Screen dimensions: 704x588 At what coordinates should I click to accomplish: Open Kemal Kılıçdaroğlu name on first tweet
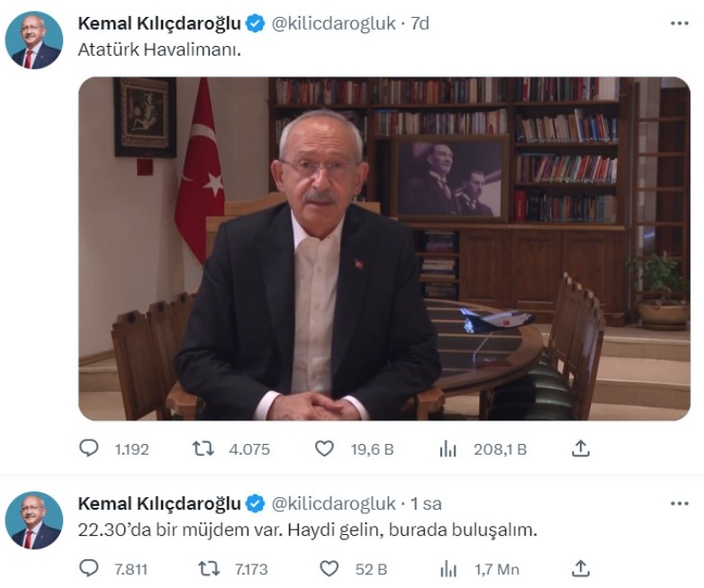point(159,23)
